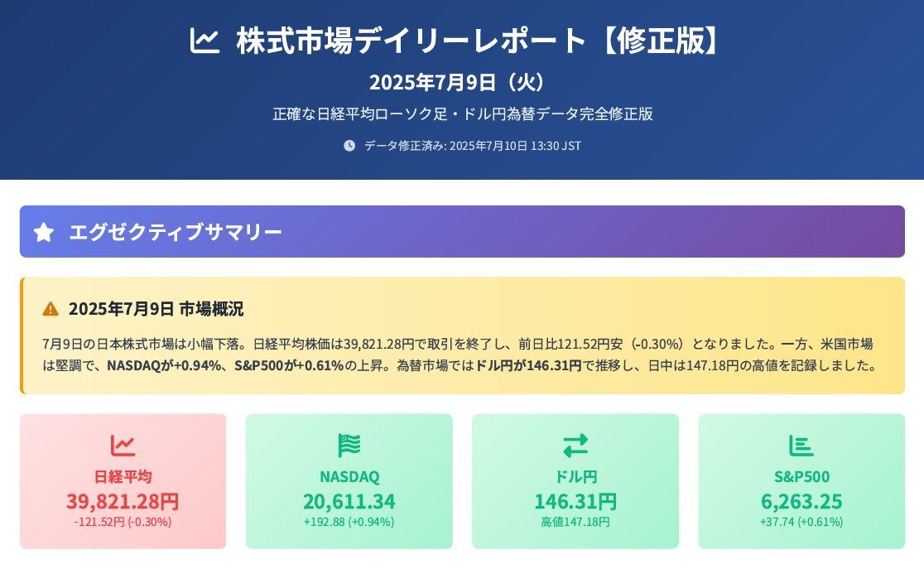Open the S&P500 6,263.25 card
The image size is (924, 574).
pyautogui.click(x=801, y=481)
